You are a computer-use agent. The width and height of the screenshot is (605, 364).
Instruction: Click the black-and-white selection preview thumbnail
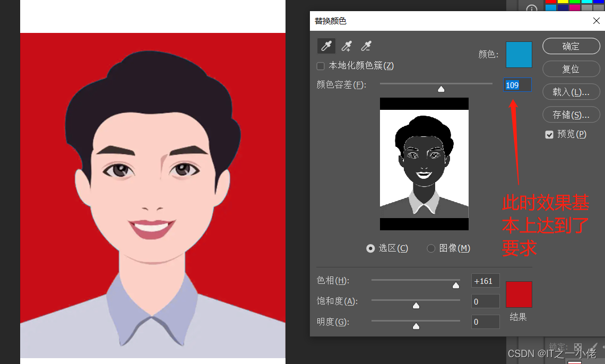[x=424, y=164]
